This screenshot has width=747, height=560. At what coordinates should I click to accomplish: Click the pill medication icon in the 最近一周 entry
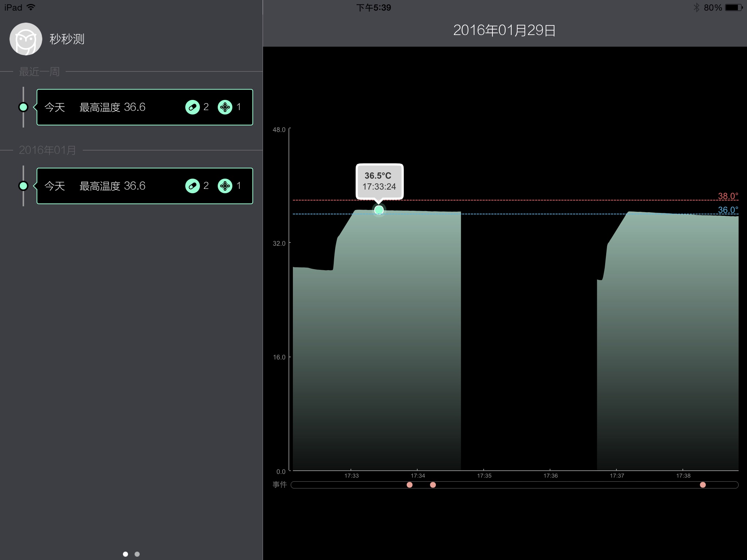coord(192,107)
